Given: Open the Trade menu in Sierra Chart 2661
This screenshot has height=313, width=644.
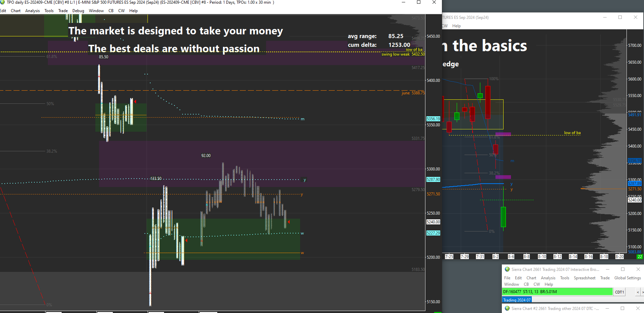Looking at the screenshot, I should point(605,278).
